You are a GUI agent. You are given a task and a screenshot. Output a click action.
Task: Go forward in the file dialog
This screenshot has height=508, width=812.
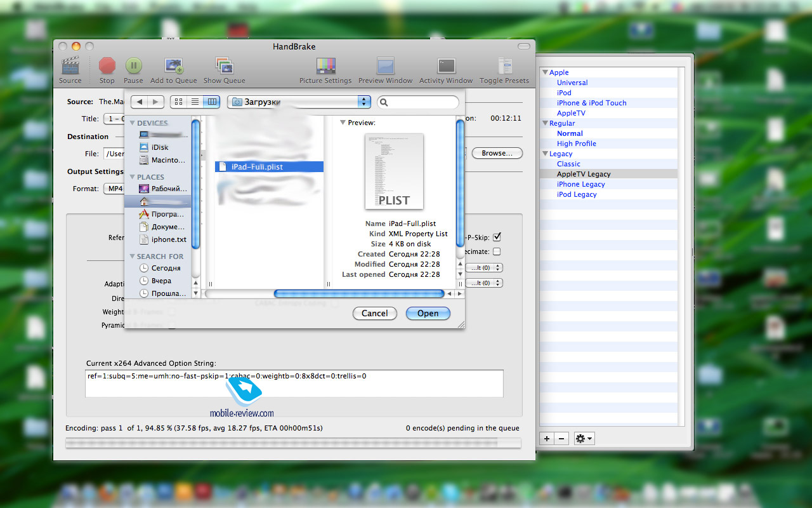(157, 102)
